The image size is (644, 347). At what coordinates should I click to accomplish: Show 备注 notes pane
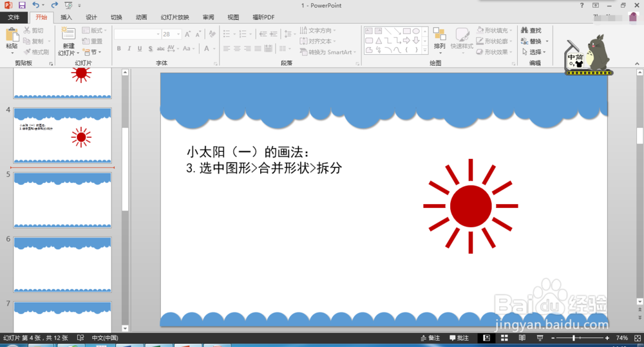430,338
